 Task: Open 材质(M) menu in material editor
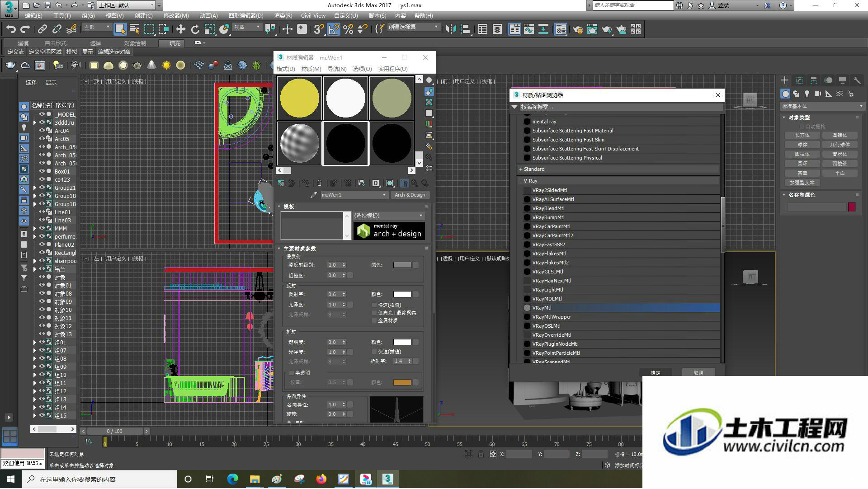[x=311, y=69]
